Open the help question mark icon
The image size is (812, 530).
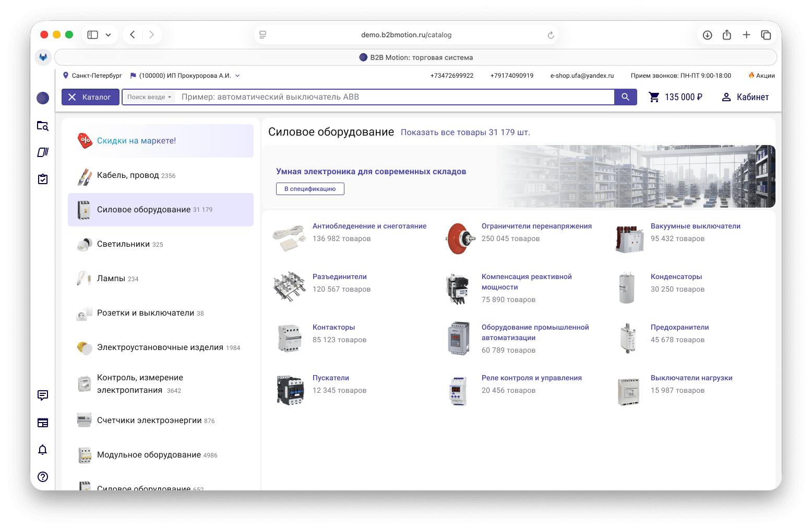pos(43,477)
